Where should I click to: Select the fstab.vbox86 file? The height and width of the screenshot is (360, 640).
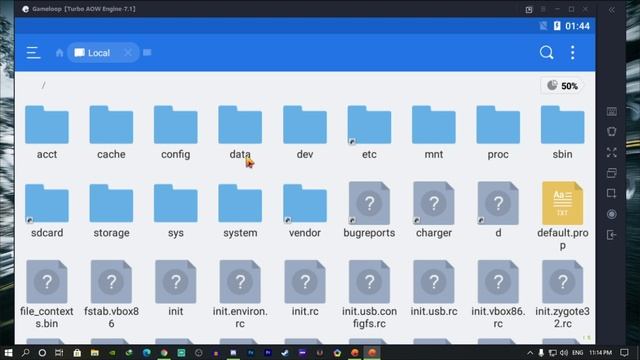click(111, 295)
